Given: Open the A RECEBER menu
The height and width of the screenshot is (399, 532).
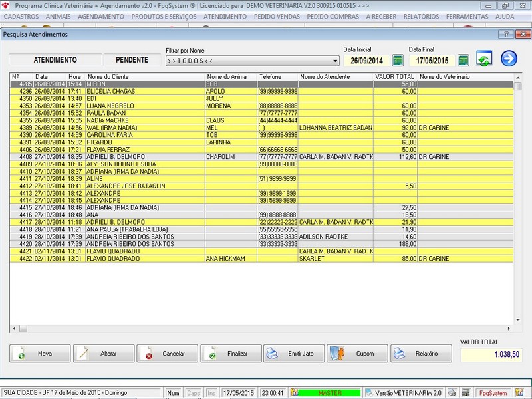Looking at the screenshot, I should pos(381,16).
